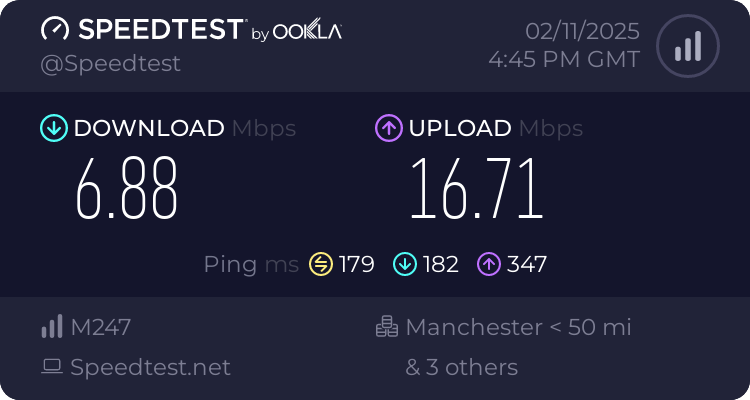The height and width of the screenshot is (400, 750).
Task: Click the Speedtest gauge logo icon
Action: [x=55, y=29]
